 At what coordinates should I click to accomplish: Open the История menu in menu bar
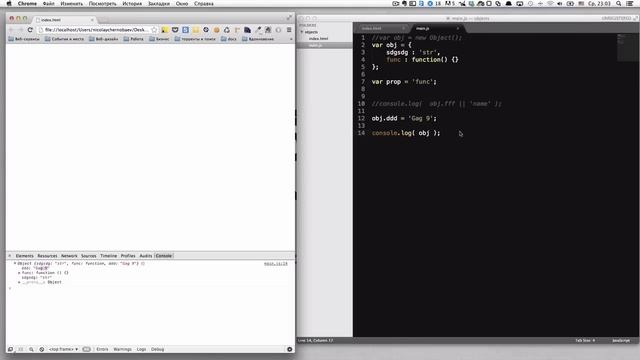click(x=132, y=3)
